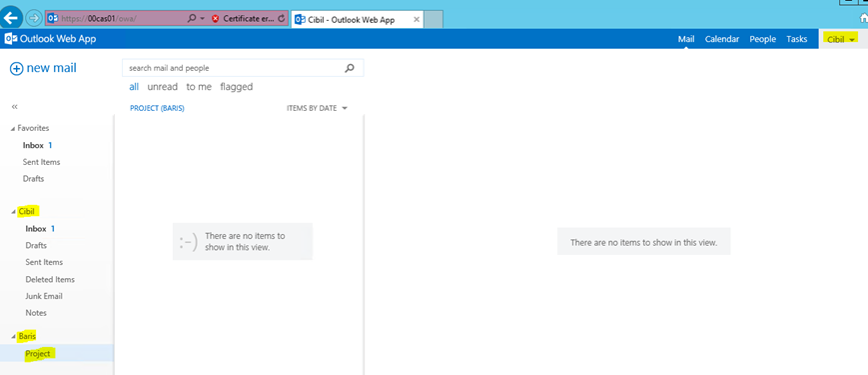Open the Items By Date sort dropdown
This screenshot has height=375, width=868.
[x=317, y=108]
